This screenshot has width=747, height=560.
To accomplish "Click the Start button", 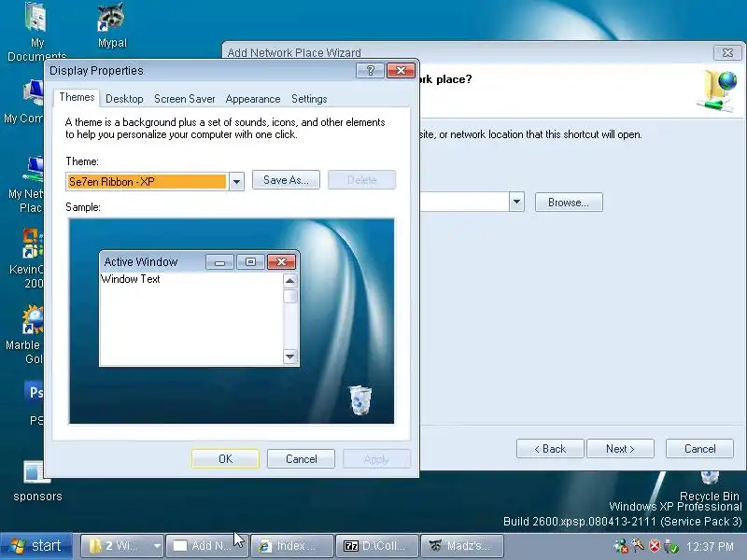I will (x=36, y=546).
